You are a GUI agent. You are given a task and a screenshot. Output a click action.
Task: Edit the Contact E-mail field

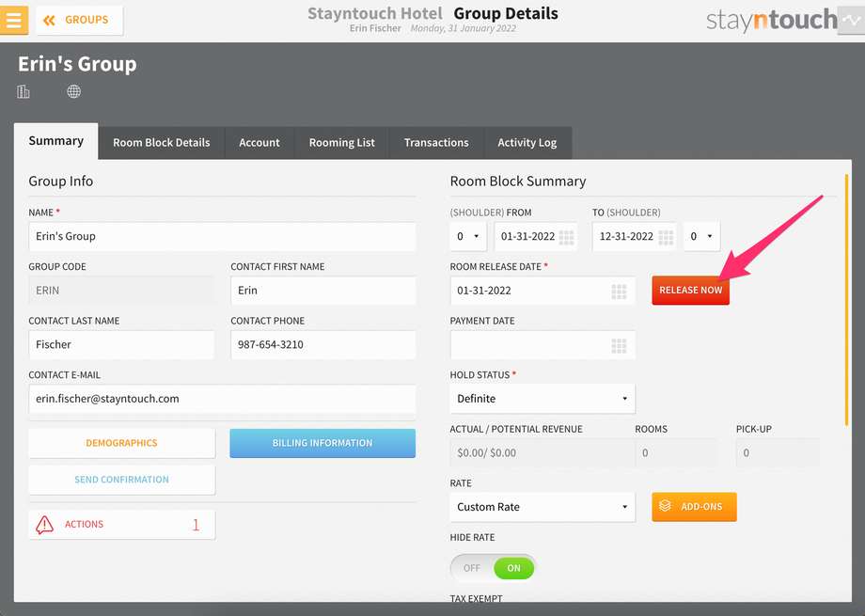pos(222,399)
